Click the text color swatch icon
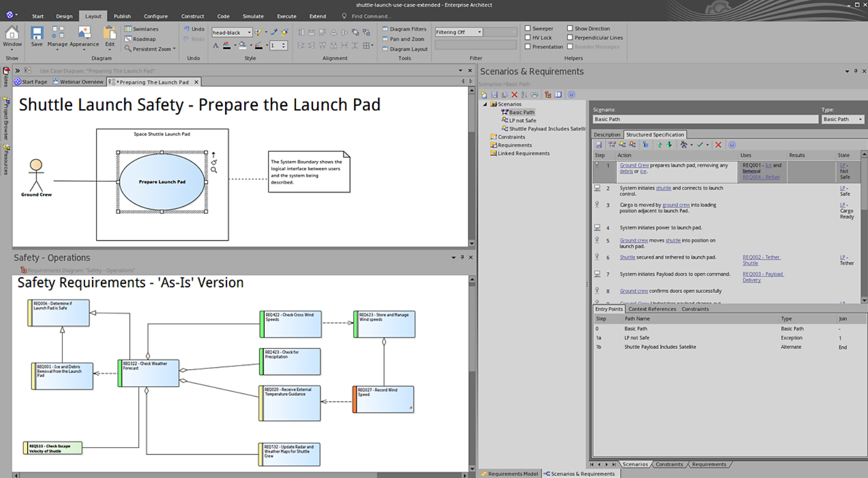The height and width of the screenshot is (478, 868). 227,46
